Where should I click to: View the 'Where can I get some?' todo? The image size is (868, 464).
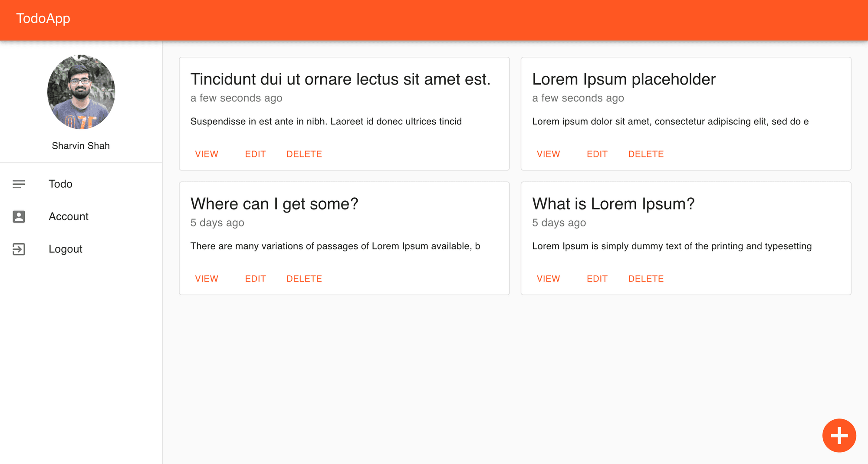coord(207,279)
